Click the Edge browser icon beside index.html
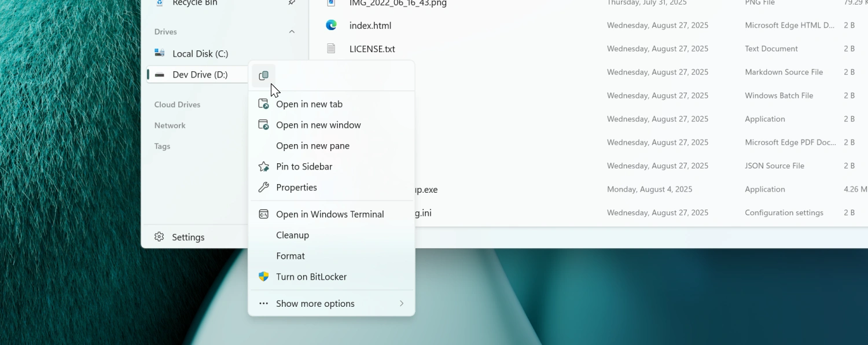This screenshot has height=345, width=868. pos(331,25)
